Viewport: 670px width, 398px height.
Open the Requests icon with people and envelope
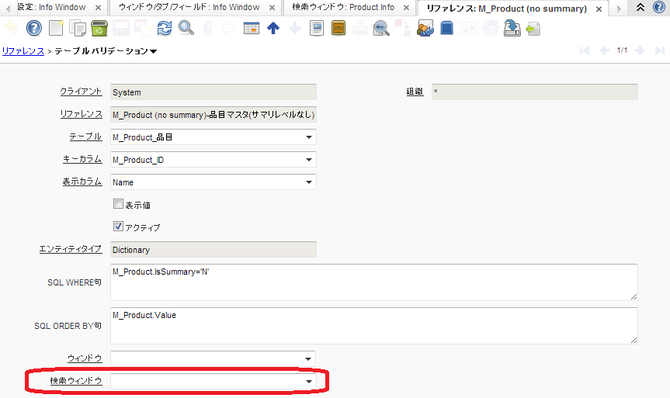(x=425, y=29)
